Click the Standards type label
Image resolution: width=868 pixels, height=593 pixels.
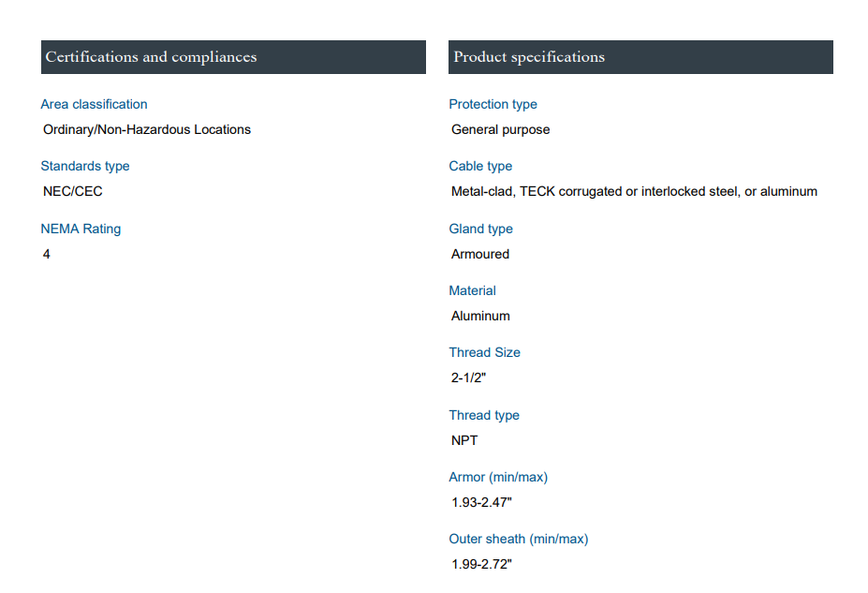click(x=85, y=166)
